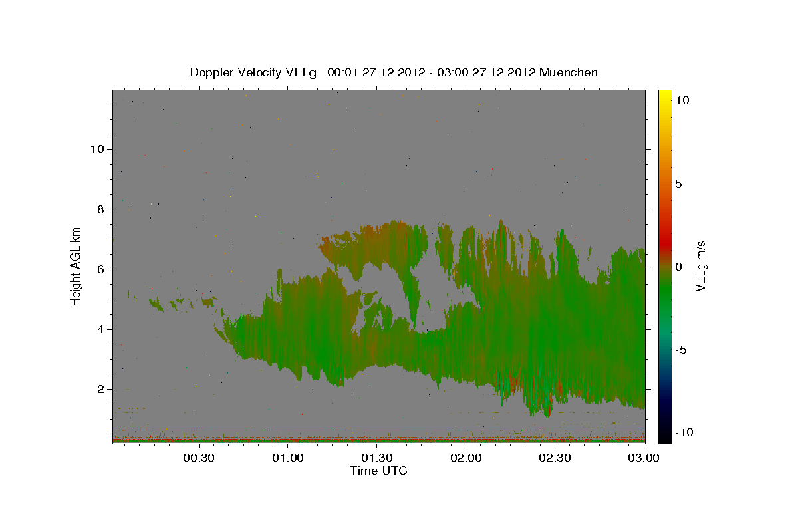Click the 02:30 time axis tick label
This screenshot has width=798, height=532.
[x=555, y=458]
